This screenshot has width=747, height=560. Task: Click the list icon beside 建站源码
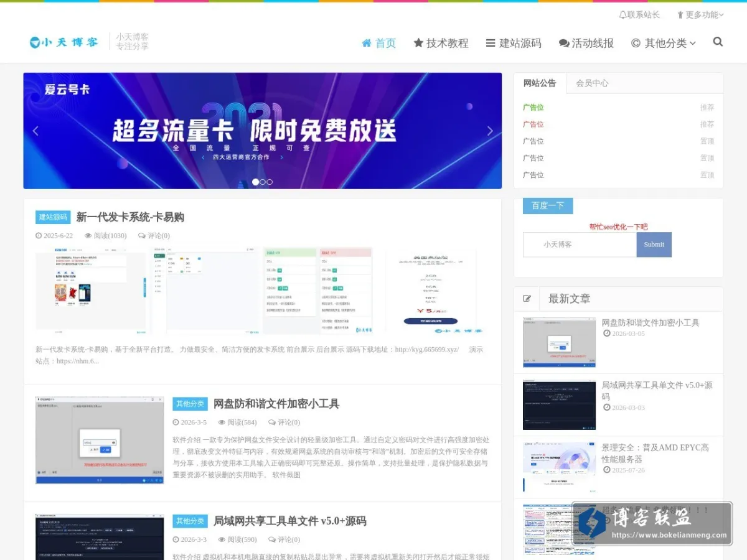click(x=491, y=43)
